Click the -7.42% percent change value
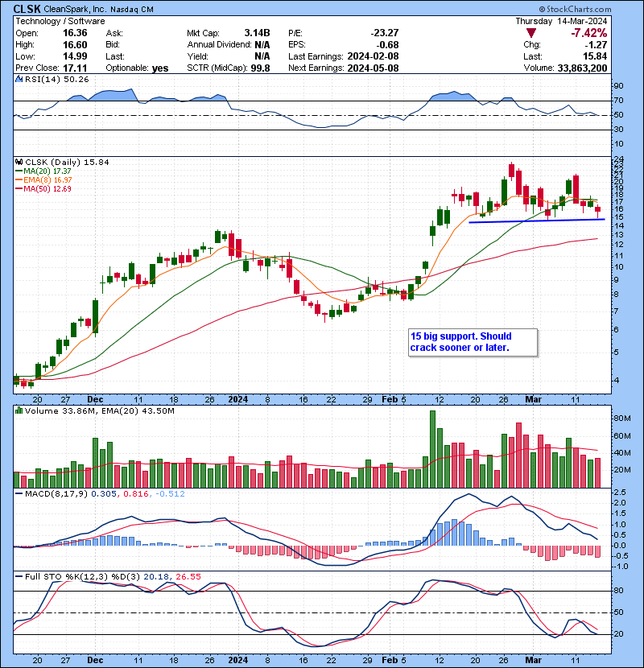 click(589, 33)
